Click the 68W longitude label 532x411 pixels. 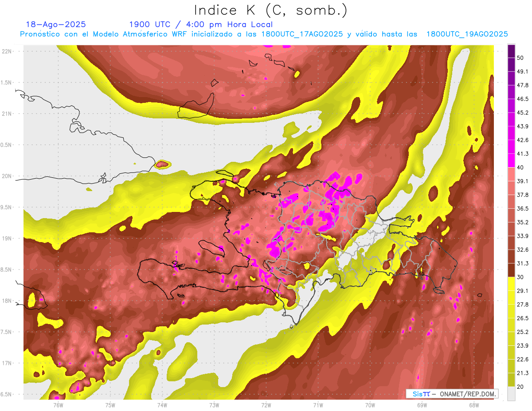[x=474, y=405]
